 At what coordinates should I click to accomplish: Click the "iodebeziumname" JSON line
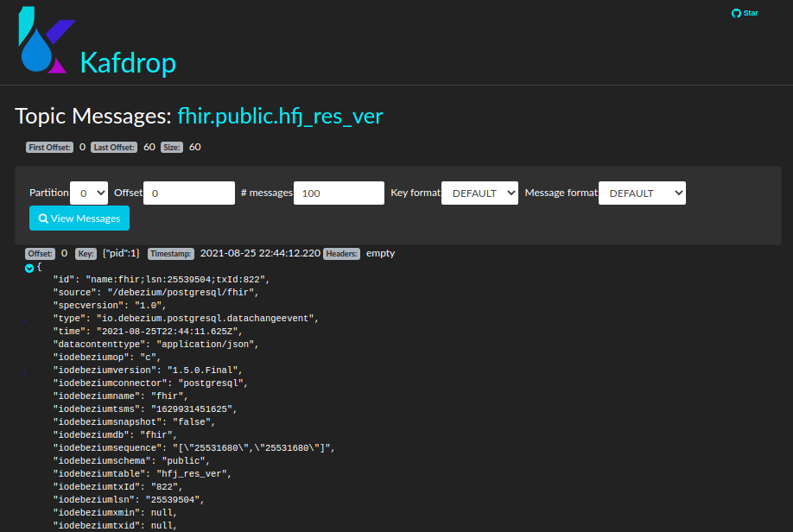[120, 396]
